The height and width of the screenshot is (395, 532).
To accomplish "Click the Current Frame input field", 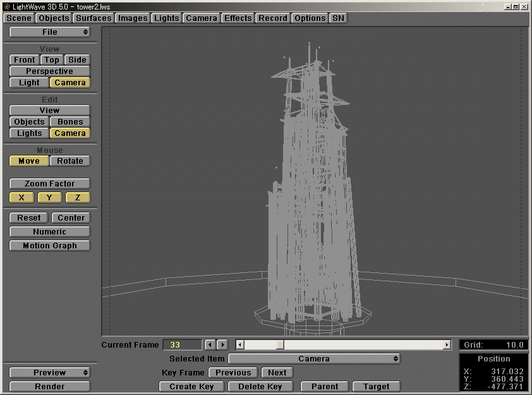I will click(181, 344).
